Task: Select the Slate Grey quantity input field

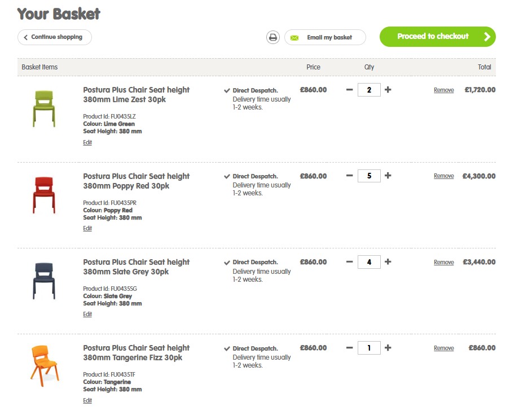Action: pyautogui.click(x=369, y=261)
